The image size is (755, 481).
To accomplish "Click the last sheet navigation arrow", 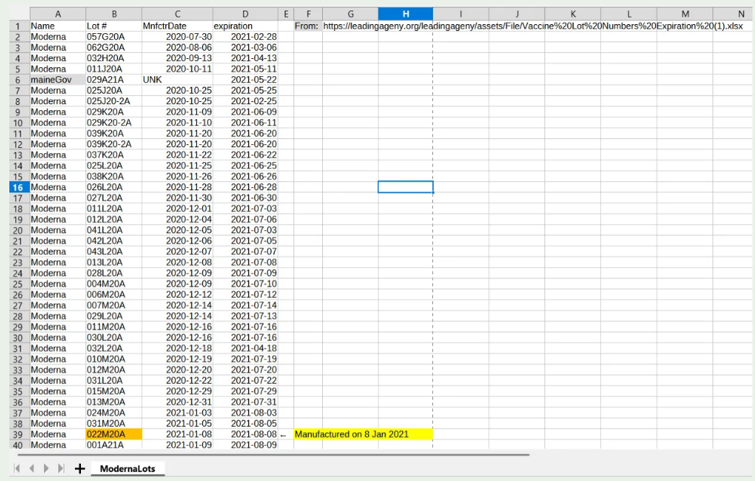I will pos(61,468).
